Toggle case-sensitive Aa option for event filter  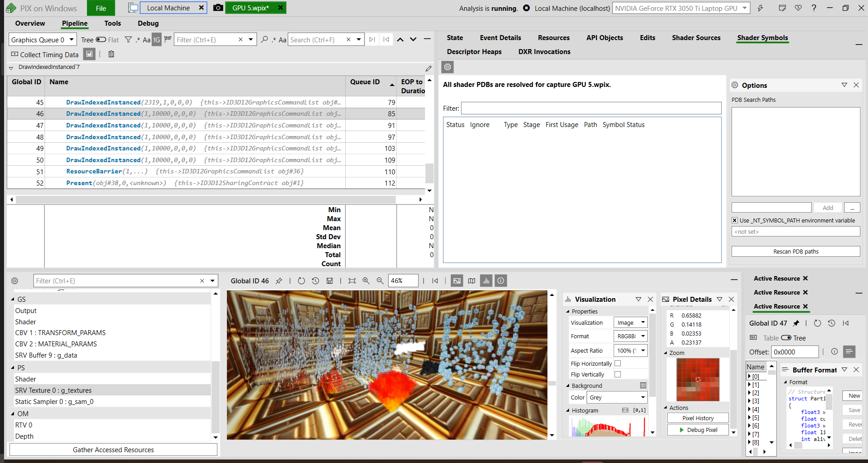(x=146, y=40)
